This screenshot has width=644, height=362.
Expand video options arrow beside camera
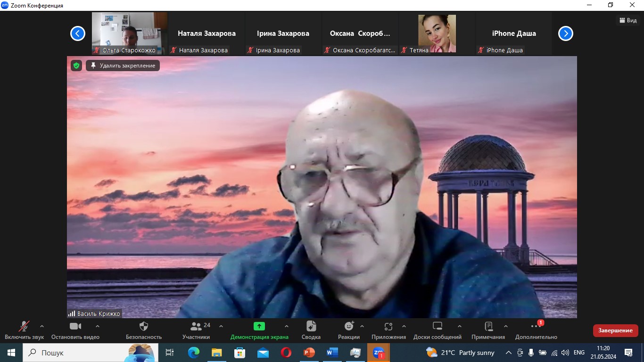(98, 326)
